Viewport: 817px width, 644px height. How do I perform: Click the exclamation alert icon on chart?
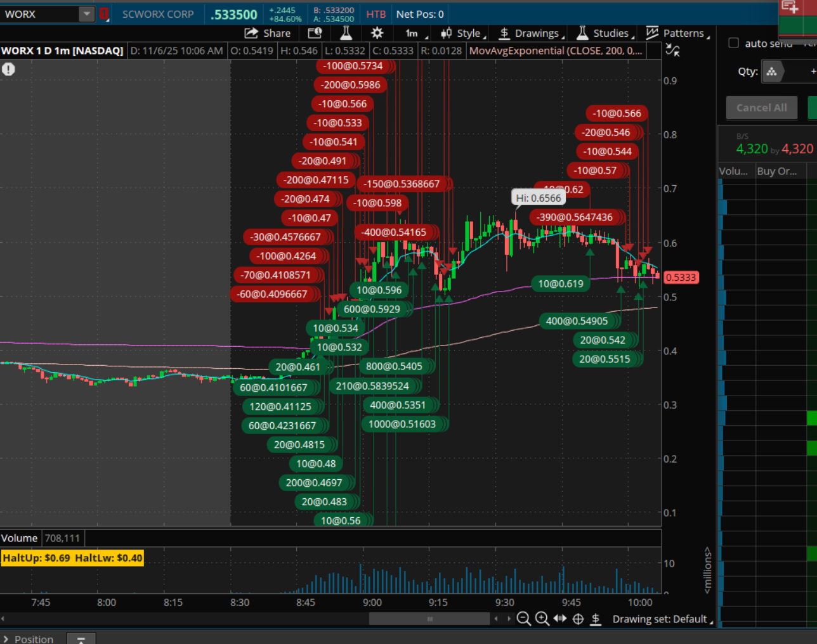point(8,69)
